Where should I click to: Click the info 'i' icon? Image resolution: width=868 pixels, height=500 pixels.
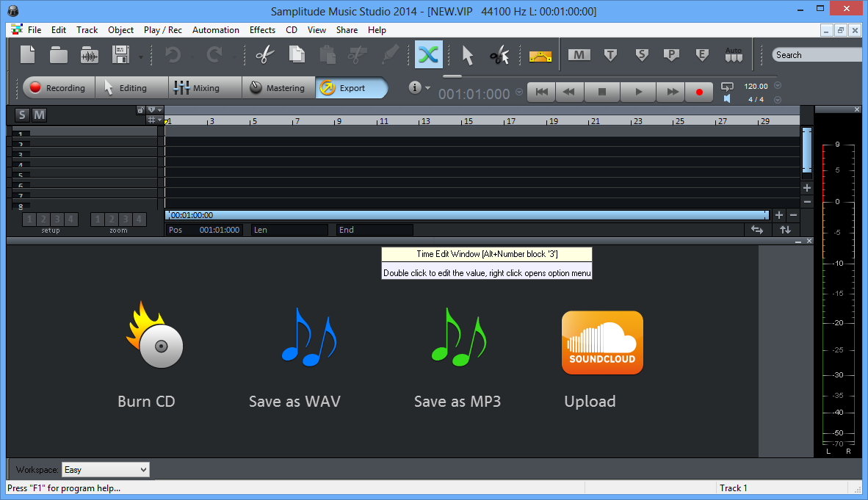click(x=415, y=87)
